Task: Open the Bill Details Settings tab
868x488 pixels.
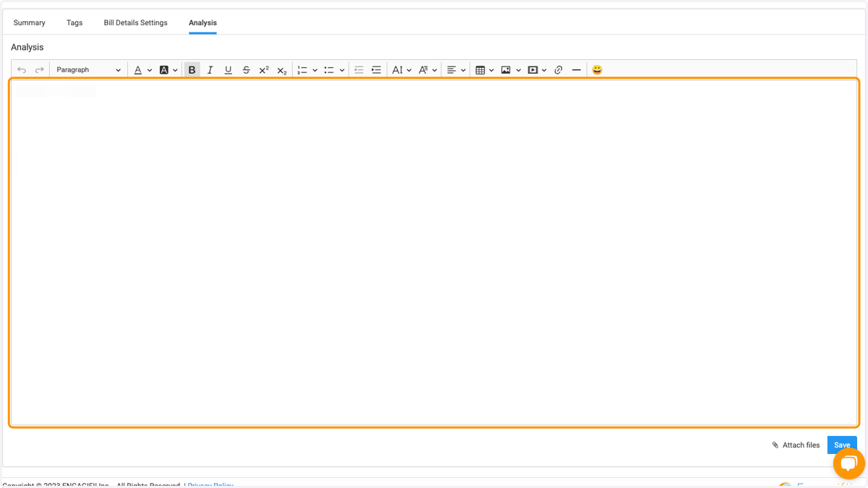Action: pos(135,22)
